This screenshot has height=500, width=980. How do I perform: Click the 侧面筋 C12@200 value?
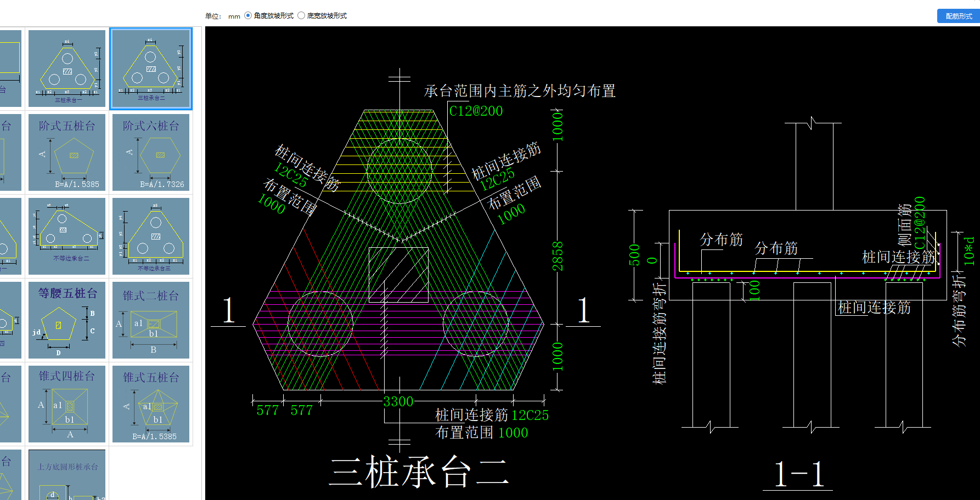[x=920, y=224]
